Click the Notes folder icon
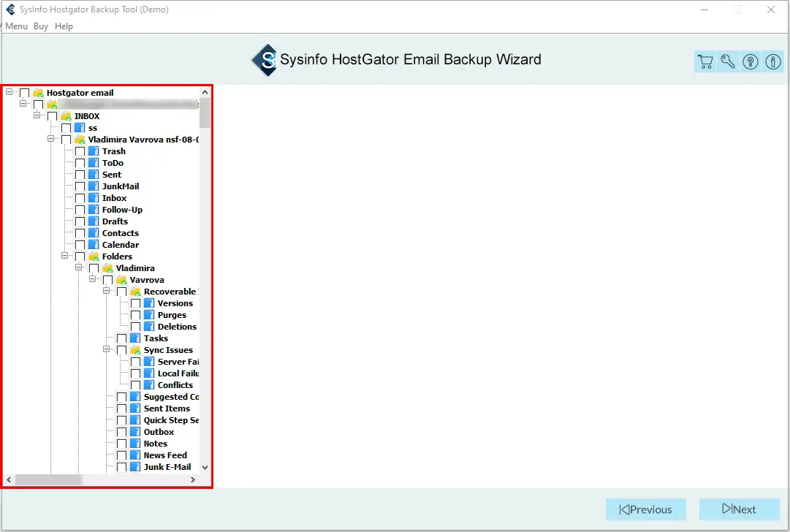Viewport: 790px width, 532px height. pyautogui.click(x=135, y=444)
